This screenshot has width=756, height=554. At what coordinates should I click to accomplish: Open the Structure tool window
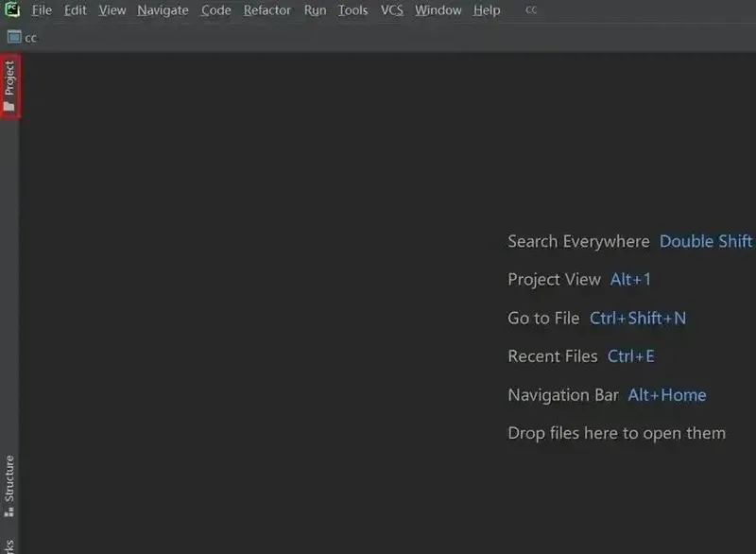[x=9, y=484]
